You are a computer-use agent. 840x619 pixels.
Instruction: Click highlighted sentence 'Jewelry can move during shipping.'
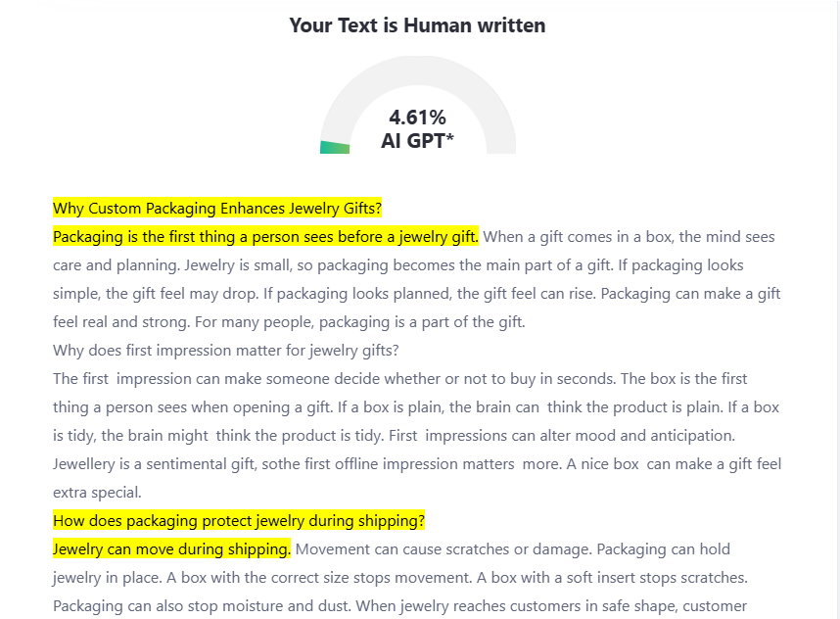(171, 548)
